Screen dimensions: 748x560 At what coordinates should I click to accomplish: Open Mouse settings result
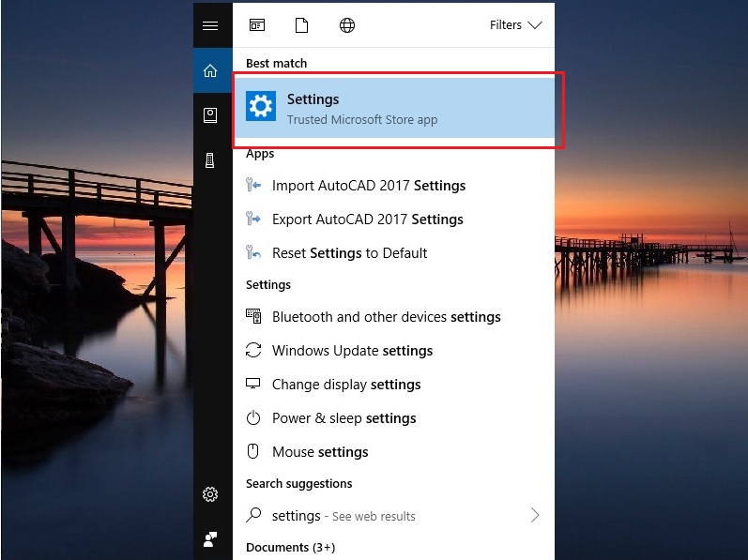pos(320,452)
